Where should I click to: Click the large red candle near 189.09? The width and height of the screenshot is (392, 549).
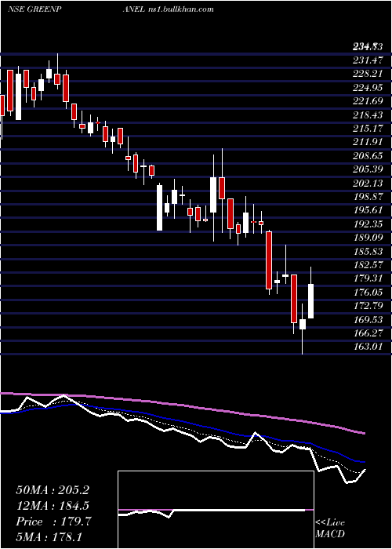click(269, 260)
